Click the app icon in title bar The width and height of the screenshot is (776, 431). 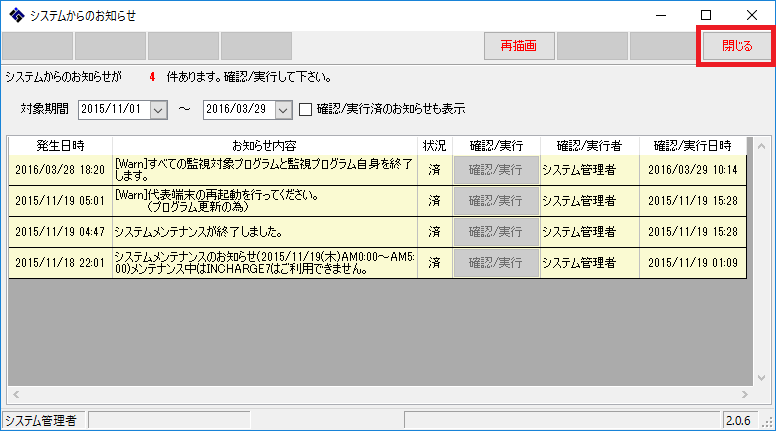[x=16, y=15]
